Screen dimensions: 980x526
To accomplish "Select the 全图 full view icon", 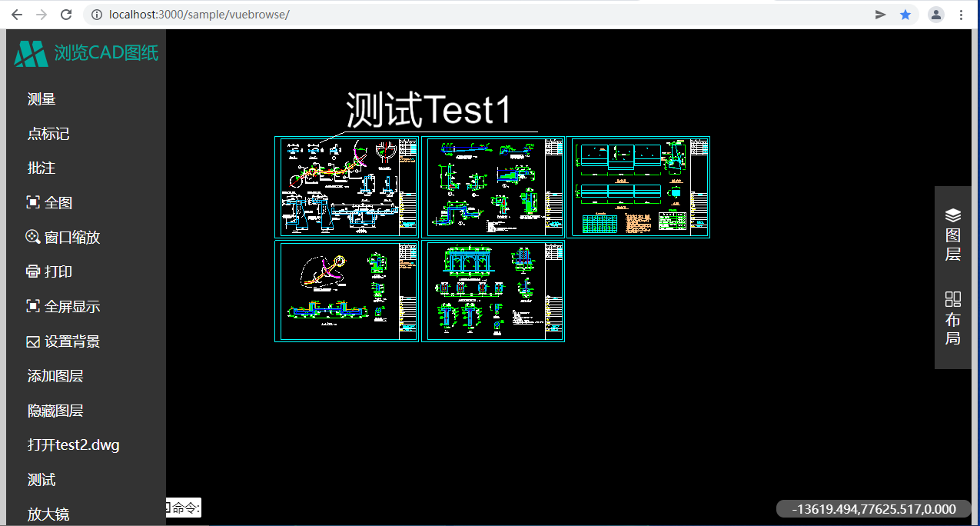I will pyautogui.click(x=33, y=202).
